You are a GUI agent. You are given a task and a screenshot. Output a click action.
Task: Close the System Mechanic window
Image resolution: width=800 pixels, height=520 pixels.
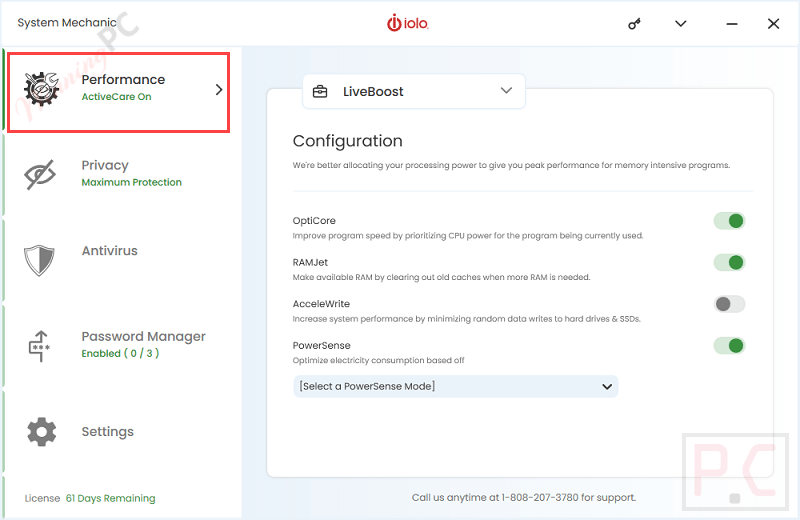click(773, 23)
